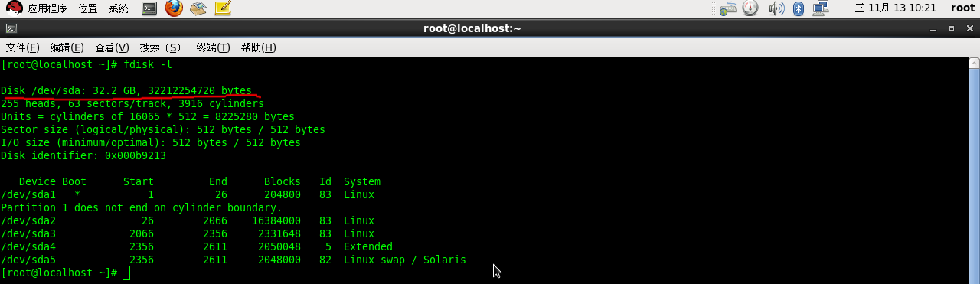Open the 终端(T) menu
This screenshot has height=284, width=980.
[213, 47]
